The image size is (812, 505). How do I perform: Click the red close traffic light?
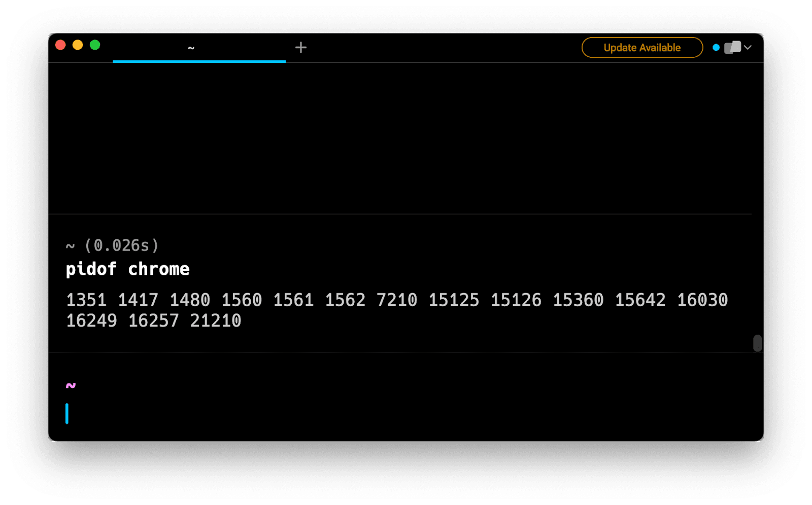(60, 45)
